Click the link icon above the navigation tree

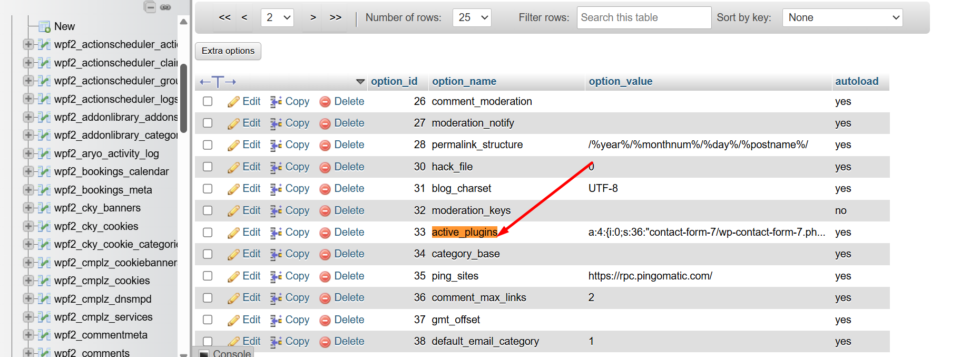click(165, 7)
